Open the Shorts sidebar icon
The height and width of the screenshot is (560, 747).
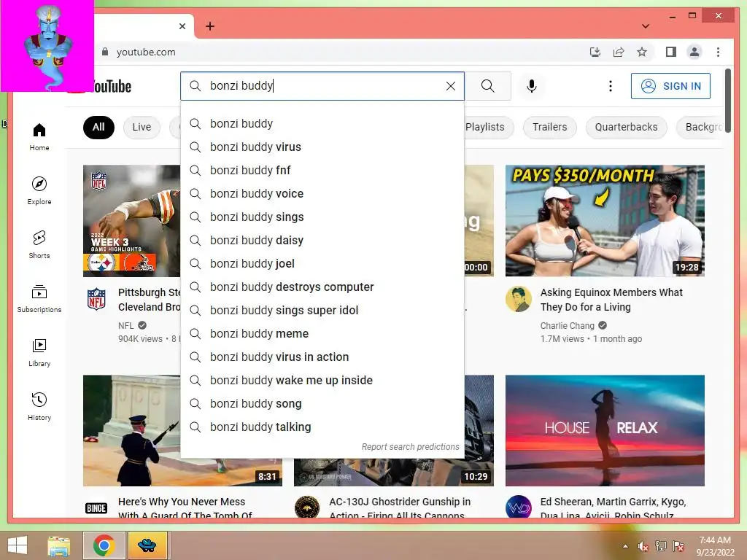point(39,244)
